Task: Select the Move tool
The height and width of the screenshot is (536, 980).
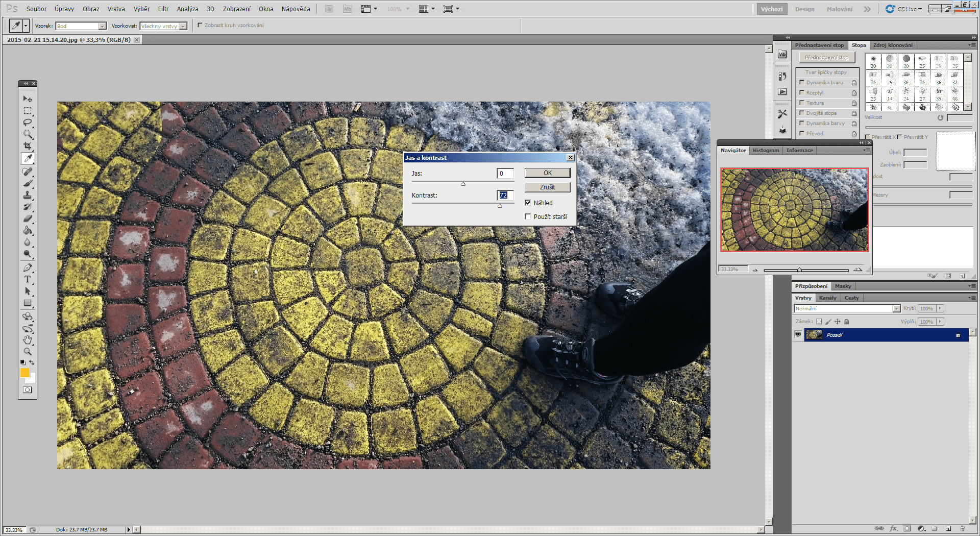Action: (28, 99)
